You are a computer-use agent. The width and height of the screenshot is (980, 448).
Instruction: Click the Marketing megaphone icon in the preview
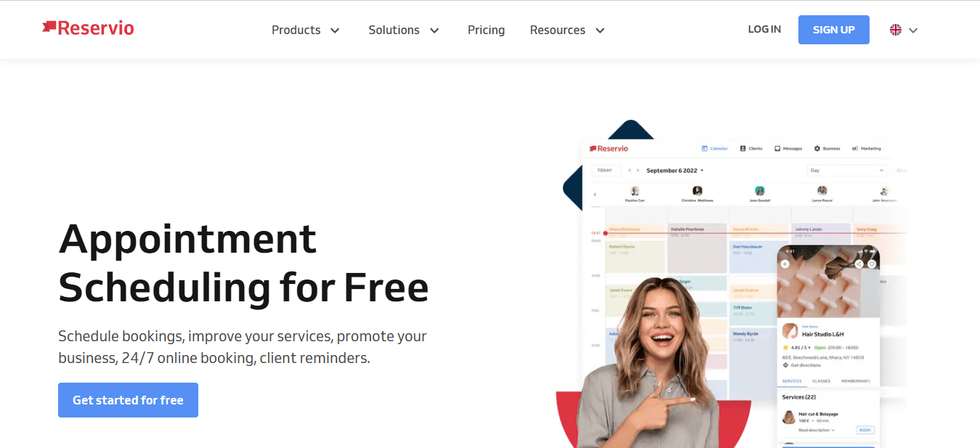point(855,148)
